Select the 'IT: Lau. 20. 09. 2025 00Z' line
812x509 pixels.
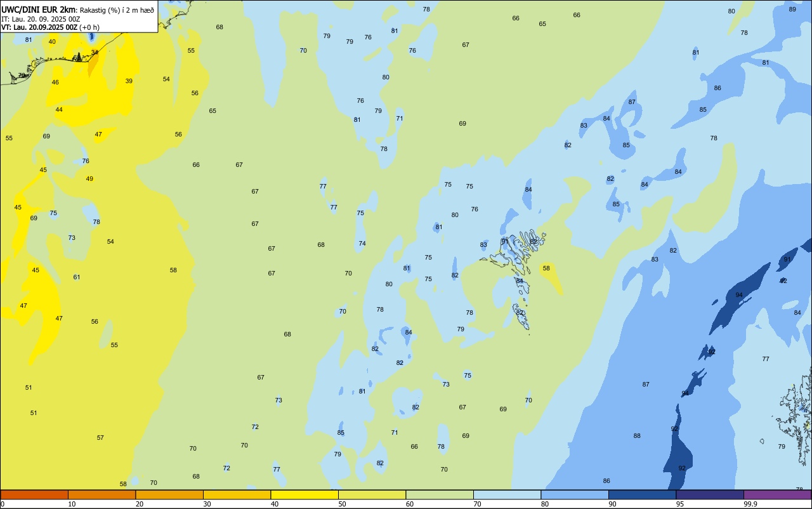(41, 19)
